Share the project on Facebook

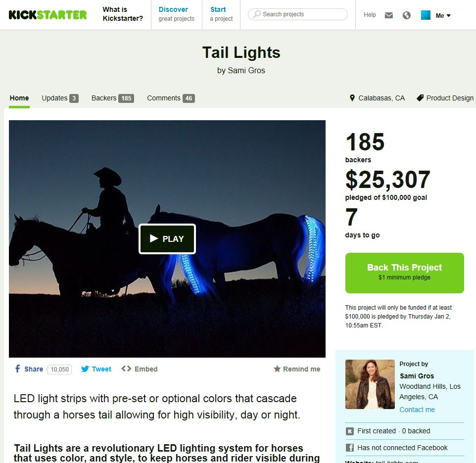pos(29,369)
